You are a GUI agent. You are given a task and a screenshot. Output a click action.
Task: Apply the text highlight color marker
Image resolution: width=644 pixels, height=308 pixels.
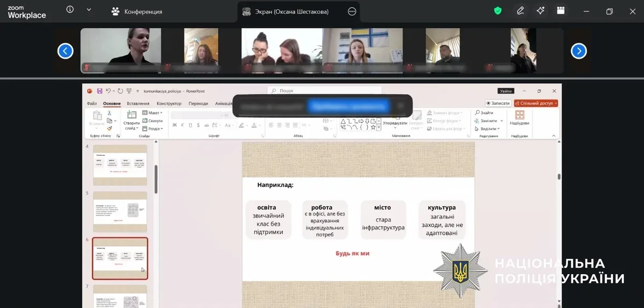(241, 125)
